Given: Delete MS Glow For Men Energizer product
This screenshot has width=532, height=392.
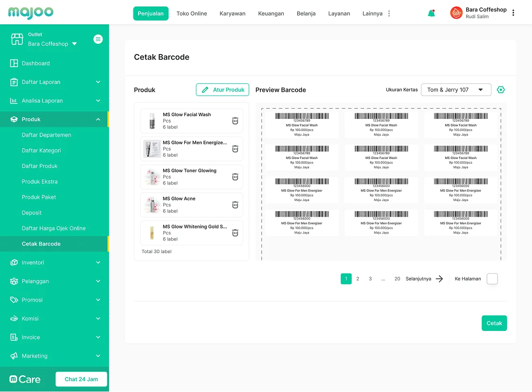Looking at the screenshot, I should pos(235,149).
